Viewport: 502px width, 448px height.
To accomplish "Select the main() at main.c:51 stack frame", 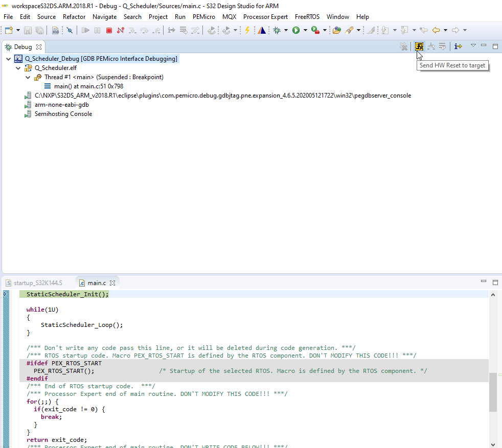I will (88, 86).
